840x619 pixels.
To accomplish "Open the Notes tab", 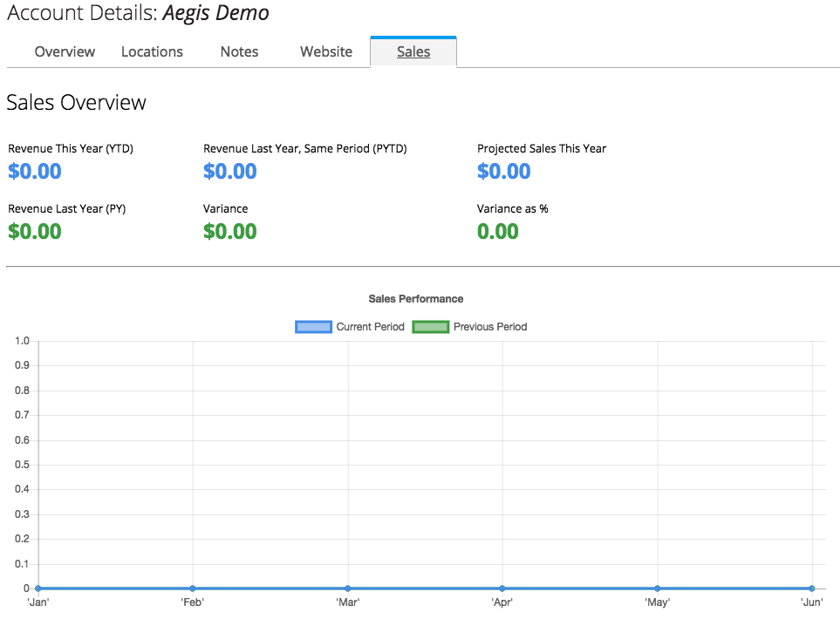I will [x=240, y=52].
